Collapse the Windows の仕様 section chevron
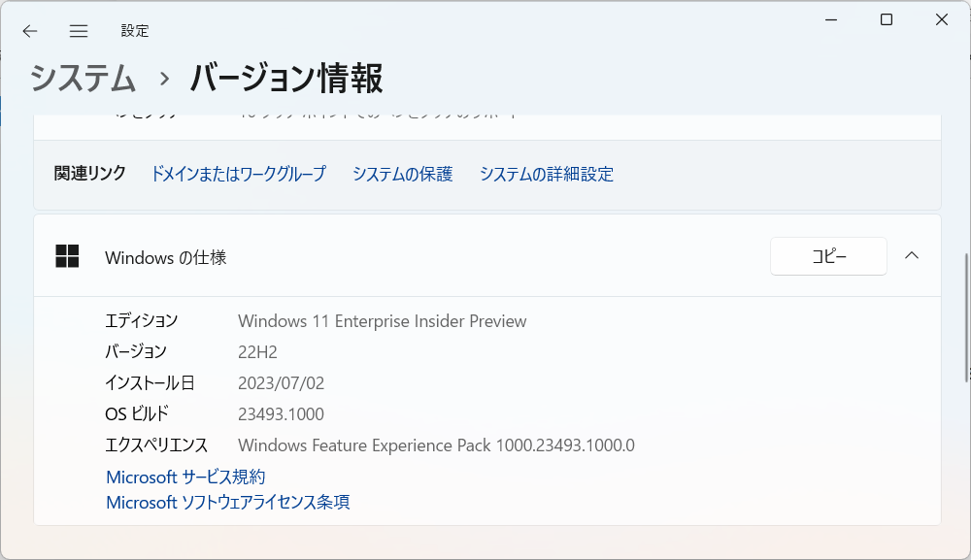The width and height of the screenshot is (971, 560). 912,255
